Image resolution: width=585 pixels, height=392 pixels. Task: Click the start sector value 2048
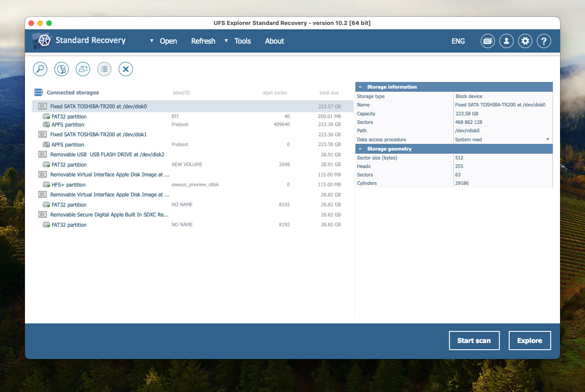[x=284, y=164]
